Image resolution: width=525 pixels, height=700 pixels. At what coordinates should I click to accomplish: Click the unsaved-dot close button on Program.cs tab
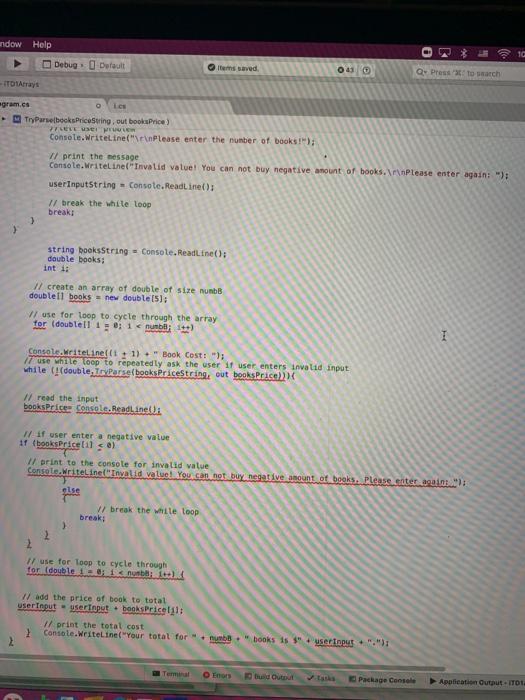point(98,106)
